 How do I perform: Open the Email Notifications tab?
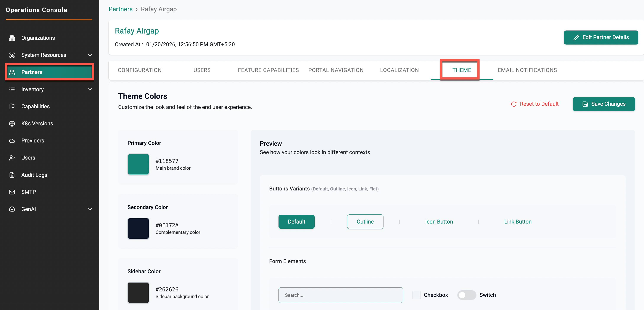pyautogui.click(x=527, y=70)
